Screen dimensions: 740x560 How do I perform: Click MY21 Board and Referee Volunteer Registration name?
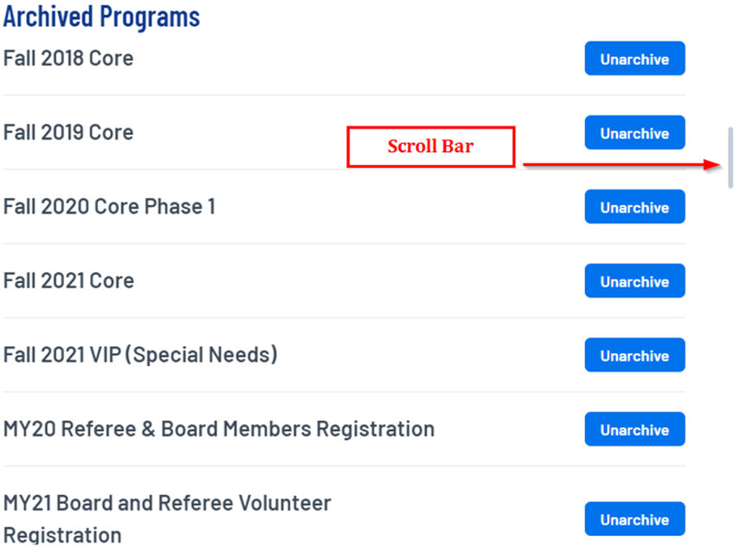click(x=167, y=503)
